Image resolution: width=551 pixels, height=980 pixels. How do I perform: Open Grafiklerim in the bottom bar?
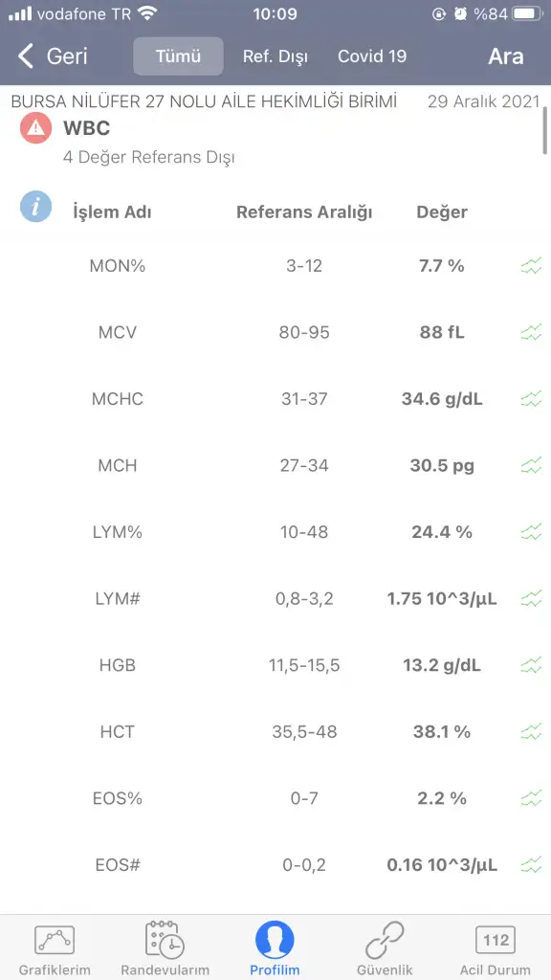(55, 950)
